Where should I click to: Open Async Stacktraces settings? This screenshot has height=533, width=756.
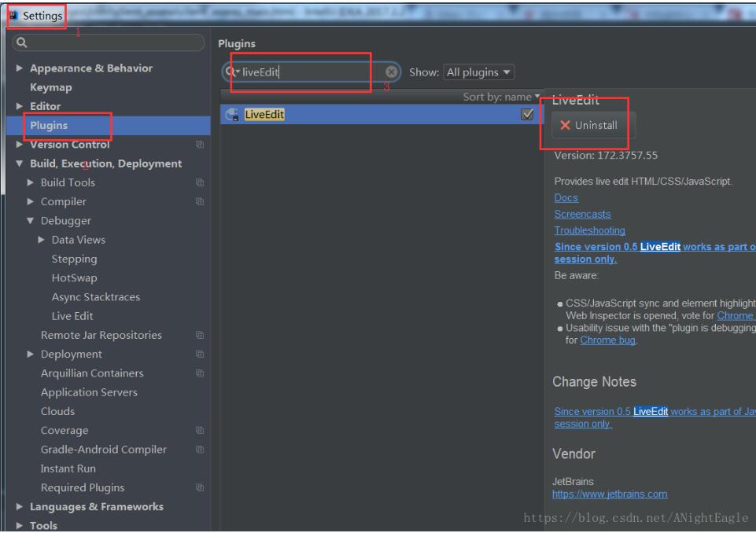pyautogui.click(x=95, y=297)
